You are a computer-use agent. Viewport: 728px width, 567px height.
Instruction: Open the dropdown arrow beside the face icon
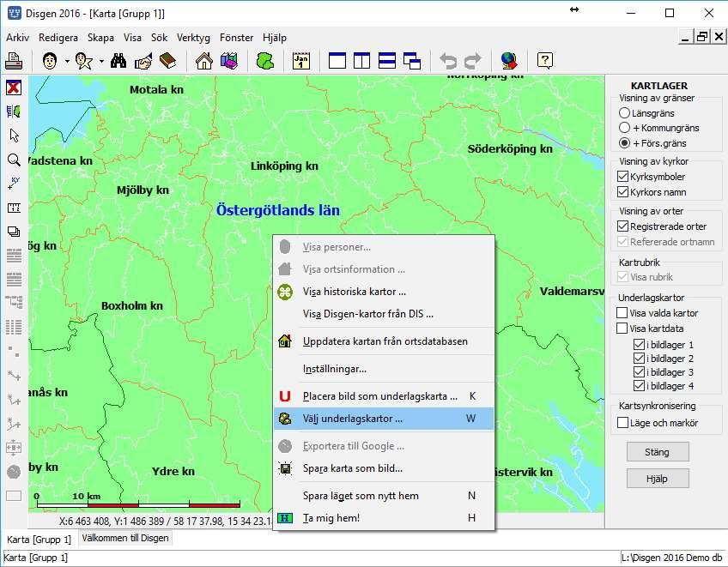tap(67, 61)
